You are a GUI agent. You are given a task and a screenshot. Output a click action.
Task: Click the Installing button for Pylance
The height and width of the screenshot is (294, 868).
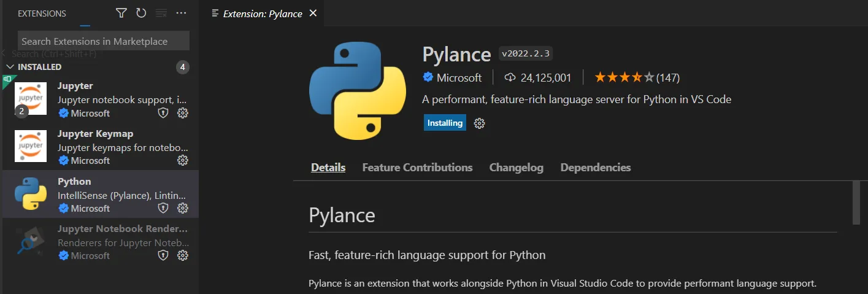[445, 123]
